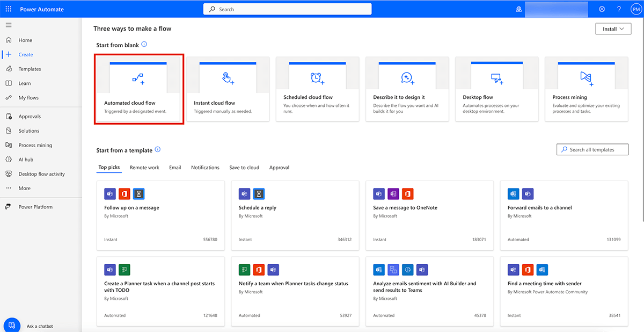Choose the Automated cloud flow card

point(139,89)
